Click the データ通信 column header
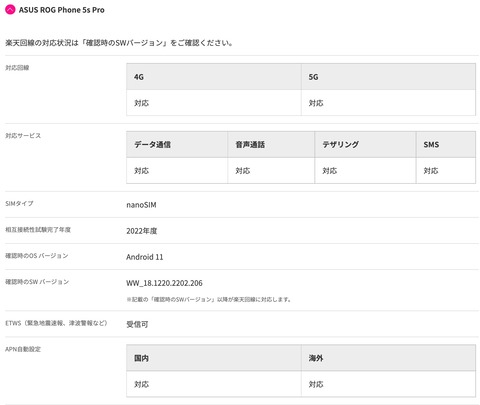The height and width of the screenshot is (405, 480). (x=177, y=144)
